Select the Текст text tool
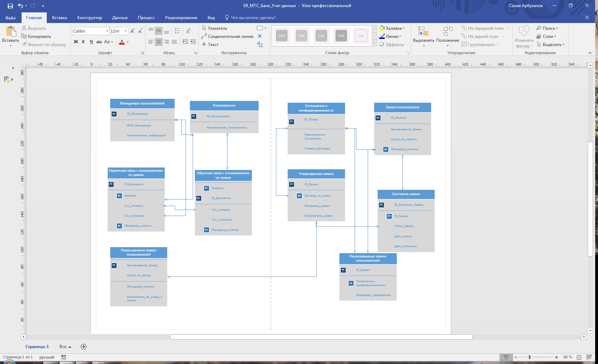 210,45
